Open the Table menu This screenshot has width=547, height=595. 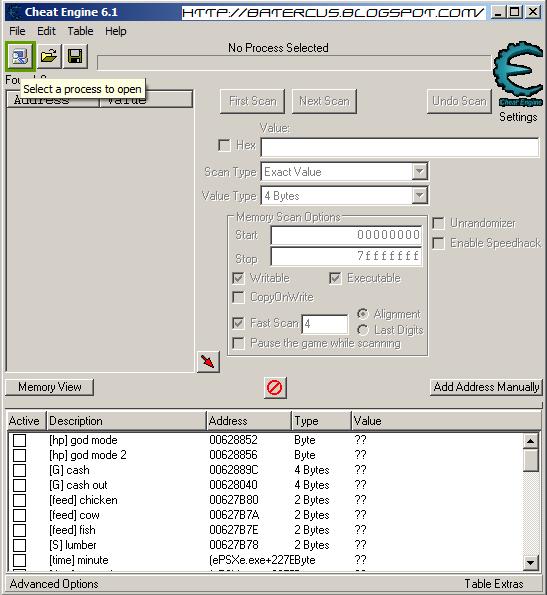click(x=80, y=31)
